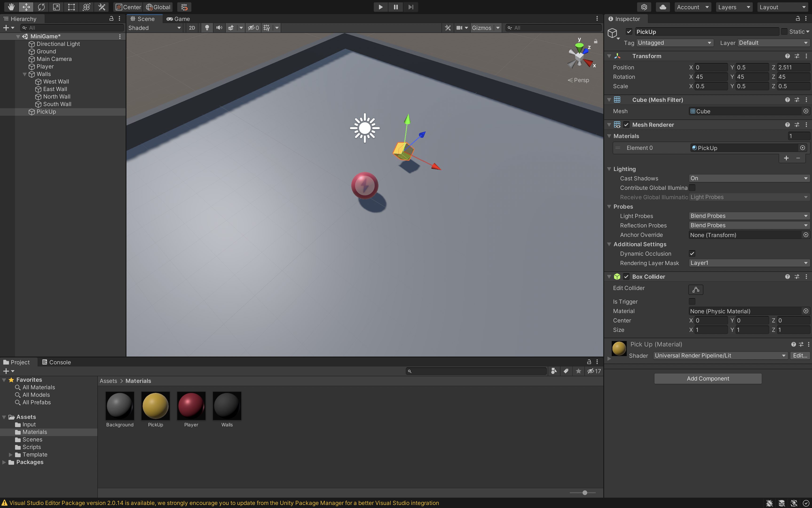Switch to the Console tab
The image size is (812, 508).
pyautogui.click(x=56, y=362)
